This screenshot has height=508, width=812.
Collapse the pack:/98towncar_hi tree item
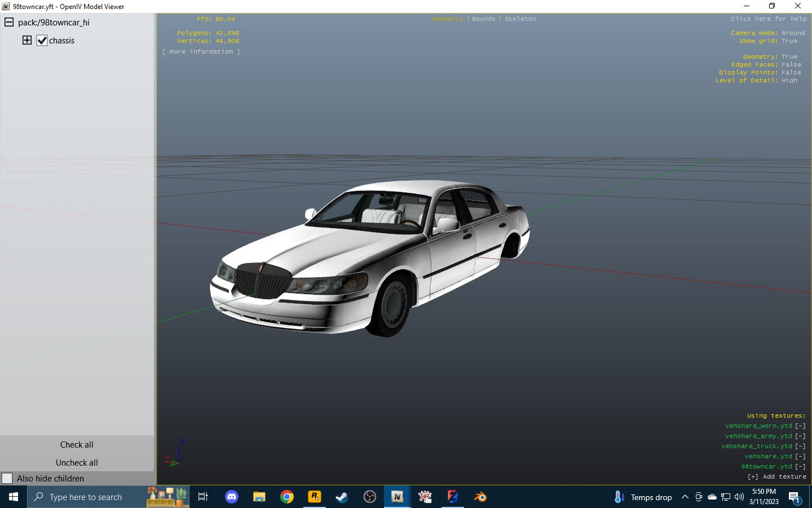(x=8, y=23)
